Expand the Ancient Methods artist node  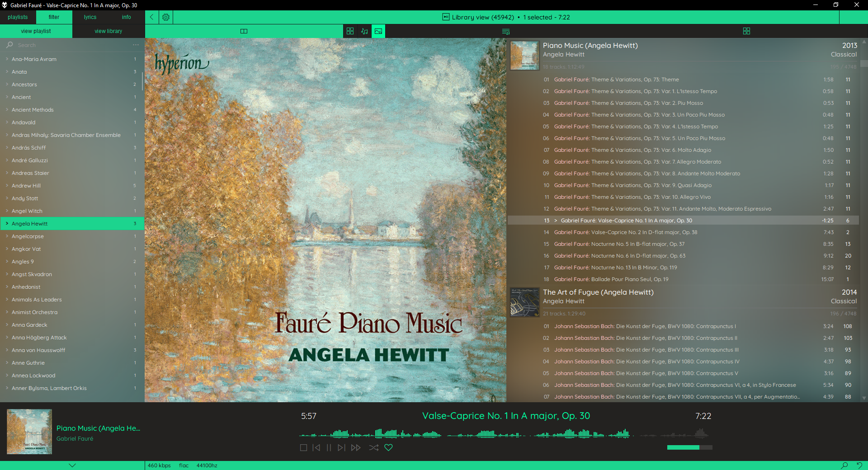(7, 110)
